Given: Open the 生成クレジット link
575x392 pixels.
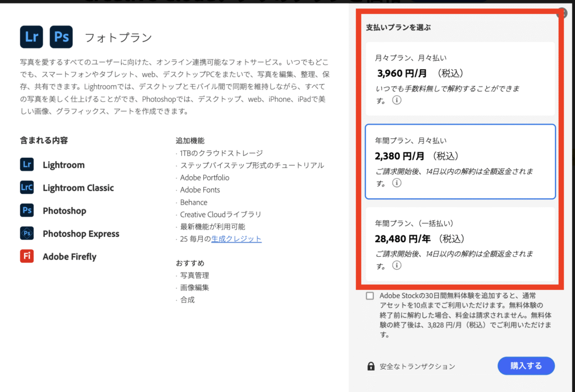Looking at the screenshot, I should [x=236, y=239].
